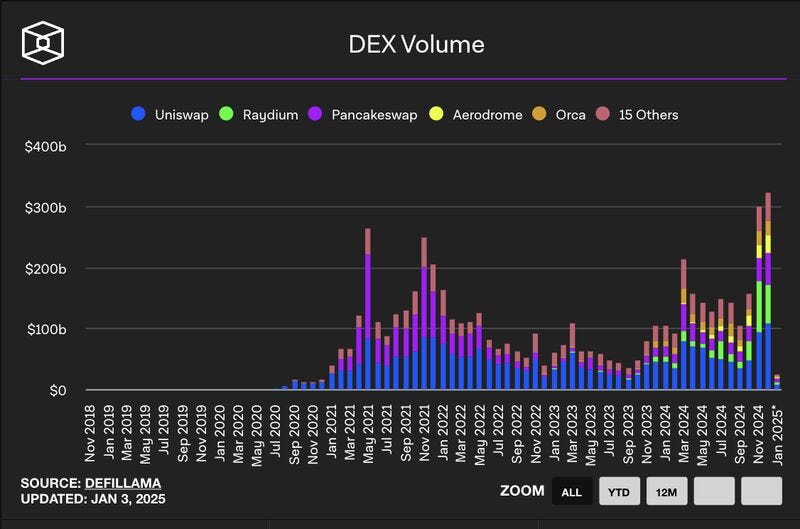800x529 pixels.
Task: Click the $300b axis label
Action: (x=45, y=208)
